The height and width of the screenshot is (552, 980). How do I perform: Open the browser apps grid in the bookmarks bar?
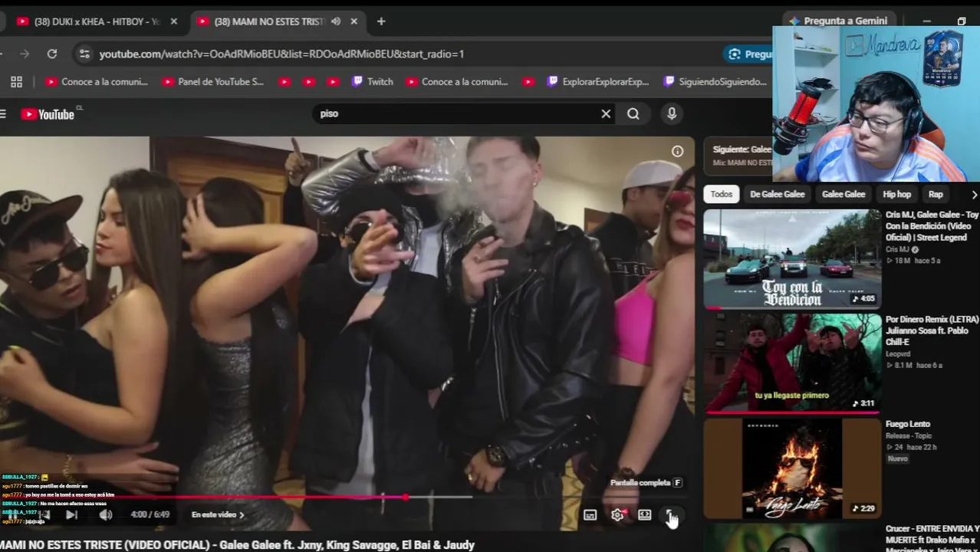point(16,81)
